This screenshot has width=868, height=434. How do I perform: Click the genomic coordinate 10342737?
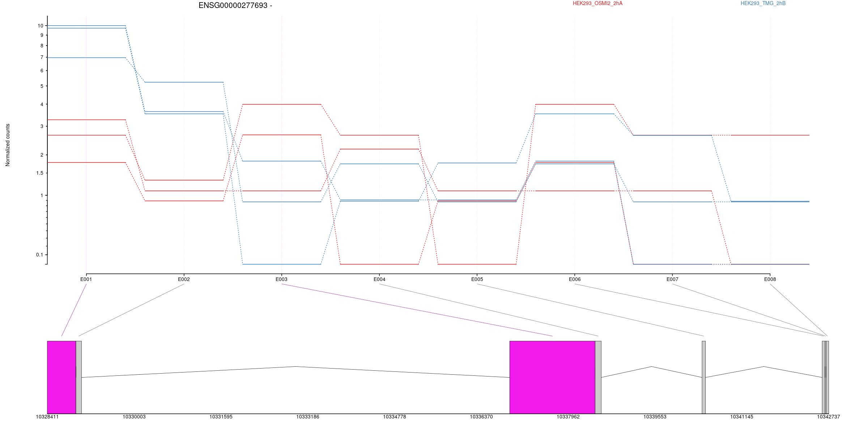click(829, 417)
